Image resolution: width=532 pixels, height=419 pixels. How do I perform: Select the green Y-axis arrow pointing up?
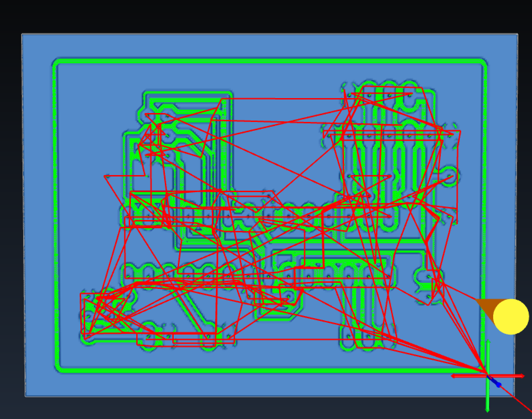pos(488,342)
